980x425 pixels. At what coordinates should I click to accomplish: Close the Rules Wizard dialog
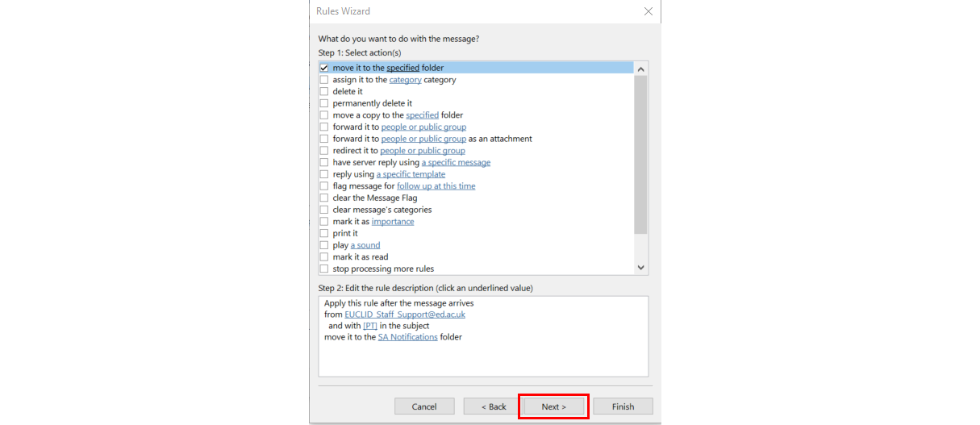(648, 11)
